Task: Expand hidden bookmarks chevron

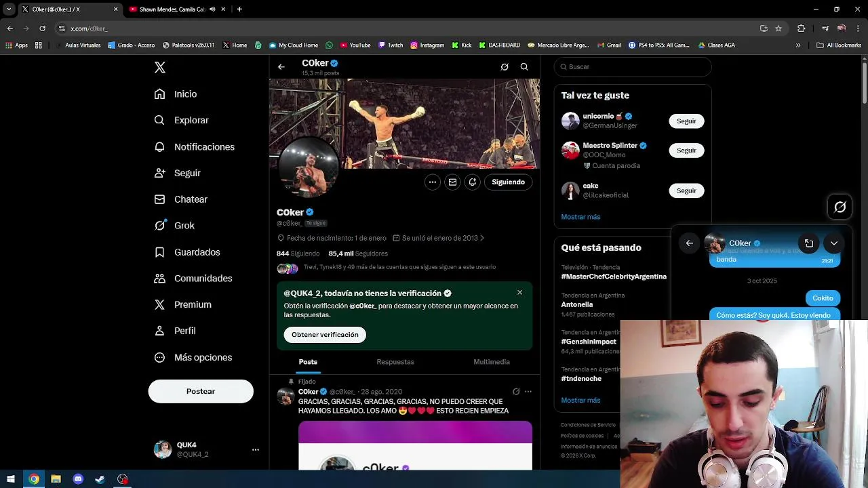Action: coord(798,45)
